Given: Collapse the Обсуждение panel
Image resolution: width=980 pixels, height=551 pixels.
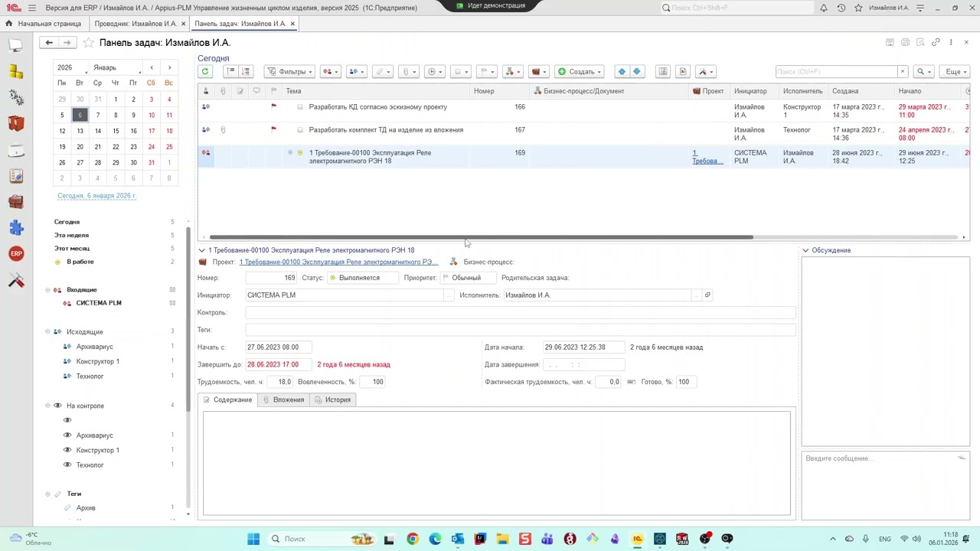Looking at the screenshot, I should tap(805, 250).
